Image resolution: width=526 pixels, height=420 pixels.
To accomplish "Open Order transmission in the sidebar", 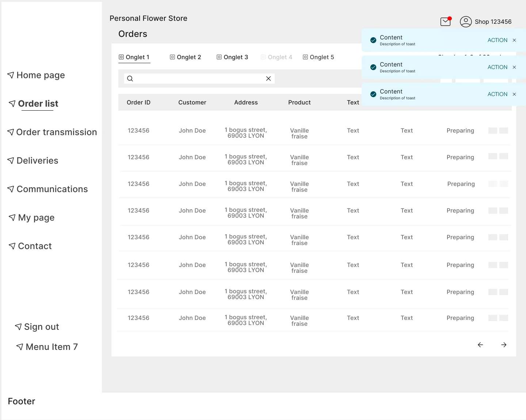I will 52,132.
